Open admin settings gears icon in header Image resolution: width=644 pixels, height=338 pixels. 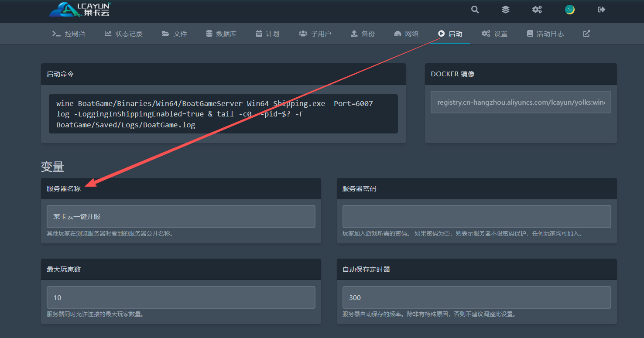click(537, 10)
